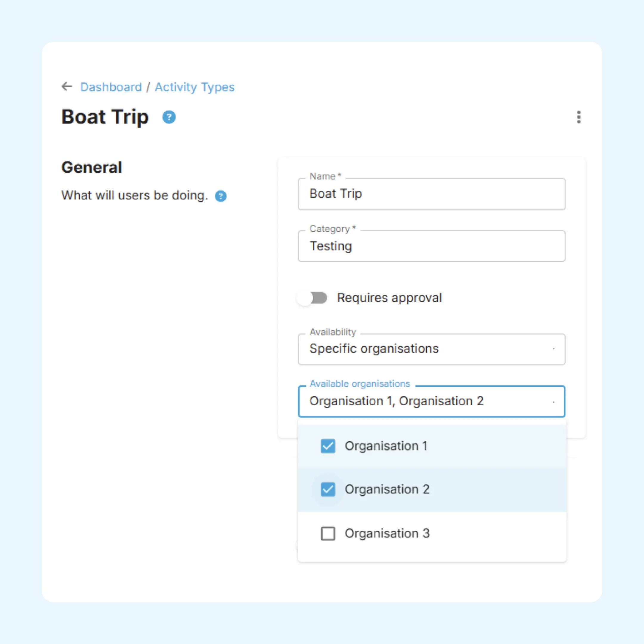Click the Available organisations field's dropdown arrow
644x644 pixels.
click(x=553, y=402)
